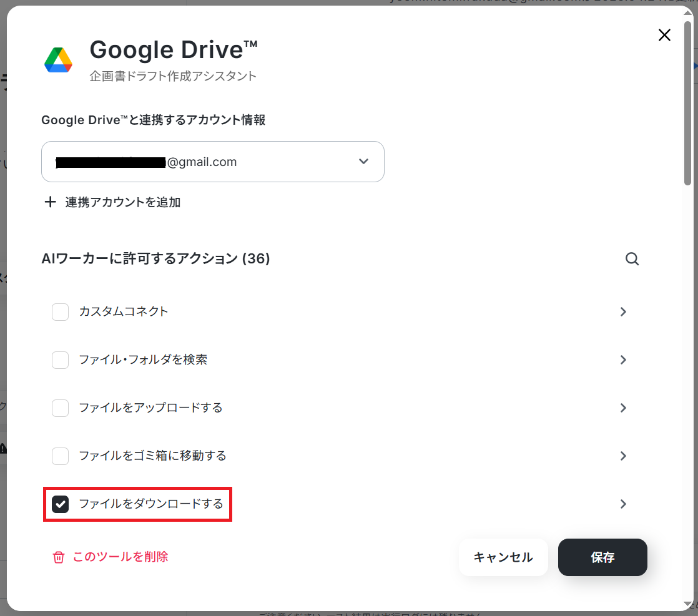698x616 pixels.
Task: Click the キャンセル button
Action: pyautogui.click(x=503, y=557)
